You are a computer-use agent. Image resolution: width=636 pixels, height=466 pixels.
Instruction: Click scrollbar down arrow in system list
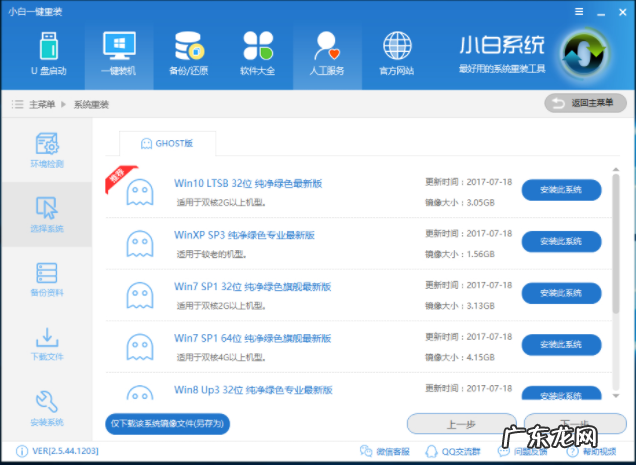pyautogui.click(x=616, y=396)
